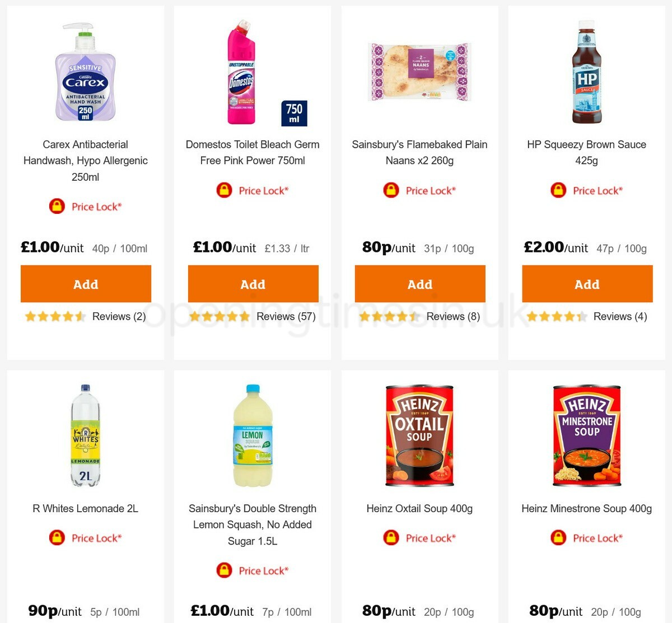Add Carex Antibacterial Handwash to the basket
Viewport: 672px width, 623px height.
tap(85, 284)
